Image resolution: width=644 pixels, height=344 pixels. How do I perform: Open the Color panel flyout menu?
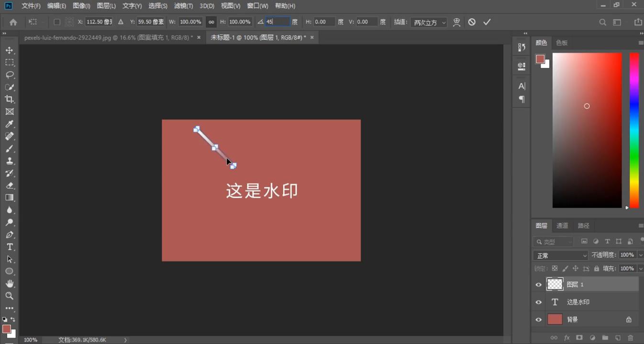[641, 43]
